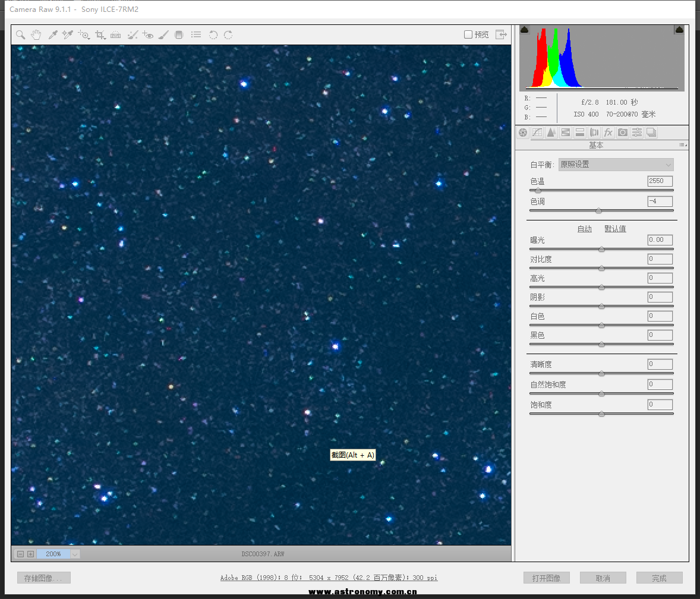The width and height of the screenshot is (700, 599).
Task: Select the Hand tool
Action: (x=36, y=35)
